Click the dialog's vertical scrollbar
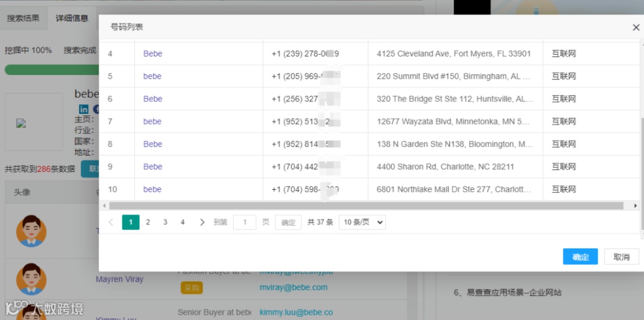 pos(641,173)
